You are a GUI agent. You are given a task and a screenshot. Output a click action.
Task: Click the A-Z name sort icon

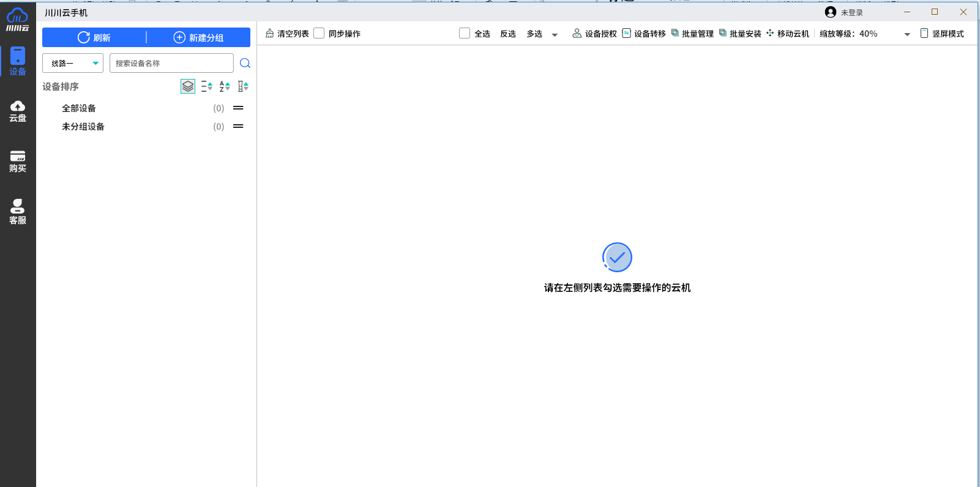tap(225, 86)
